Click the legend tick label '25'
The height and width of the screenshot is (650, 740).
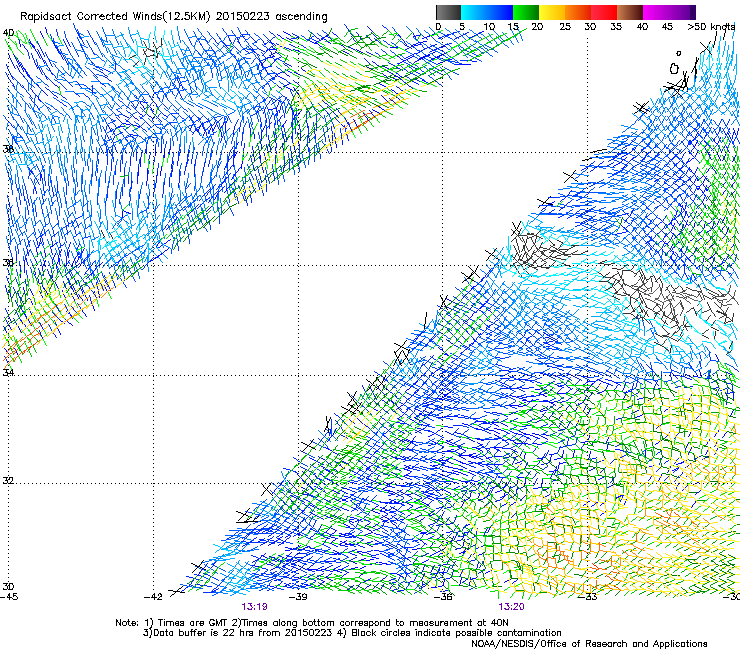coord(565,27)
